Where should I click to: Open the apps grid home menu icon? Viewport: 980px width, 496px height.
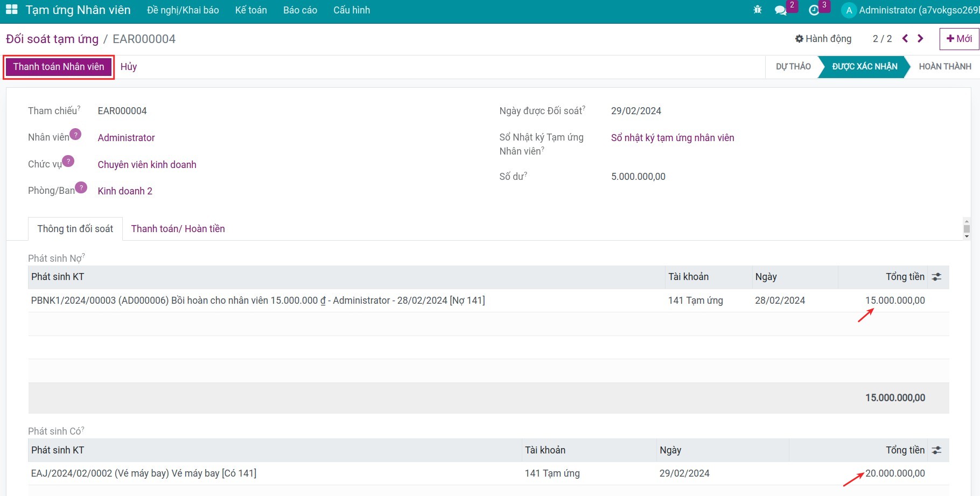point(11,10)
